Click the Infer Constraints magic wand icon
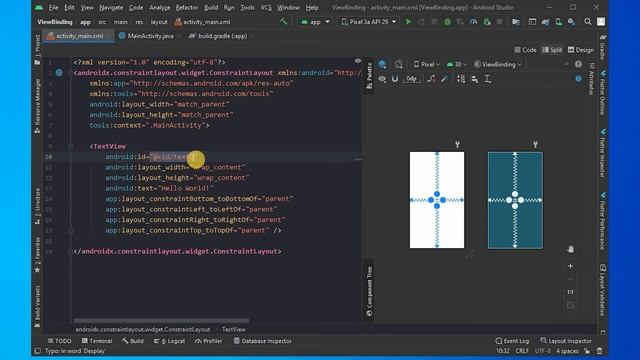Viewport: 640px width, 360px height. (444, 79)
